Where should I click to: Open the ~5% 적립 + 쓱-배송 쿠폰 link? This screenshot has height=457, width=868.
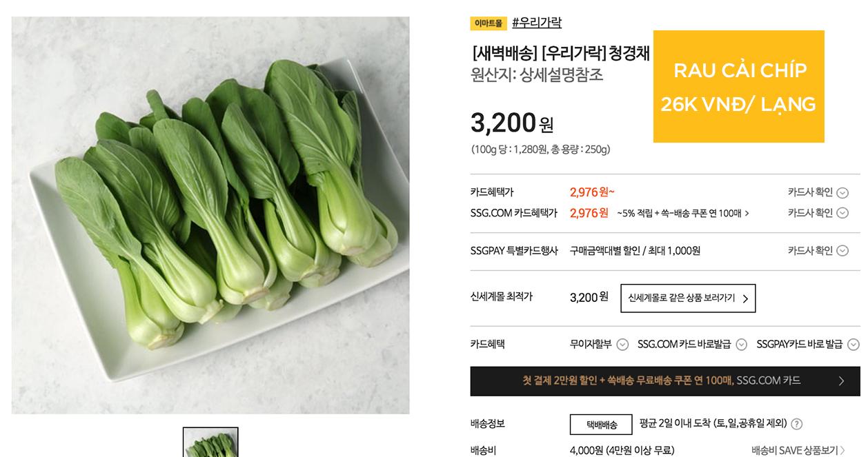pos(683,213)
